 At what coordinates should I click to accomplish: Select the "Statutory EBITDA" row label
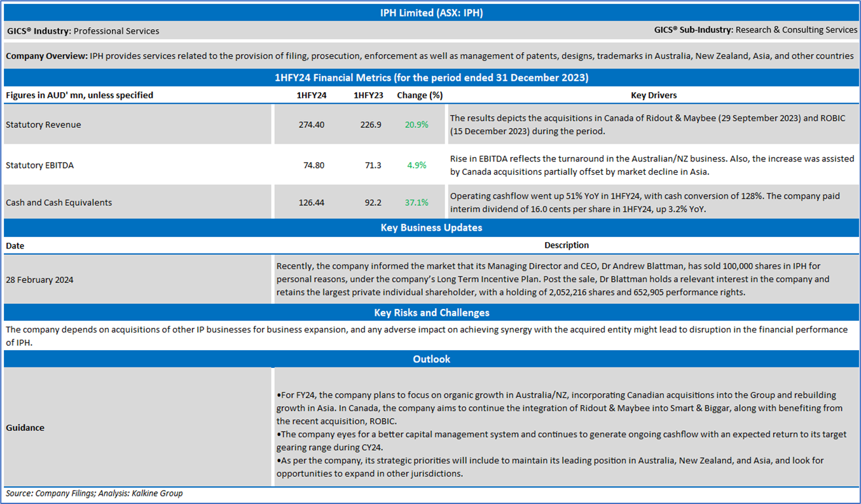pos(39,165)
